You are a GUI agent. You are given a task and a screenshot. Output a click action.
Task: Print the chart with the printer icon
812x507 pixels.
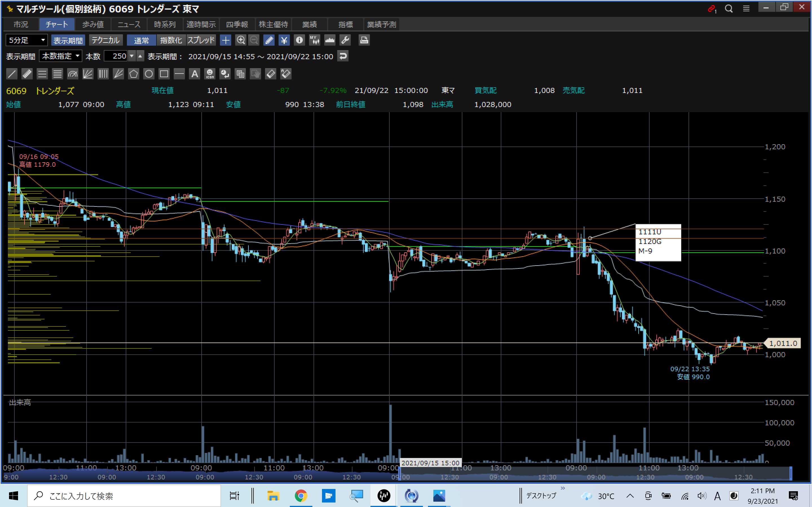(x=364, y=40)
